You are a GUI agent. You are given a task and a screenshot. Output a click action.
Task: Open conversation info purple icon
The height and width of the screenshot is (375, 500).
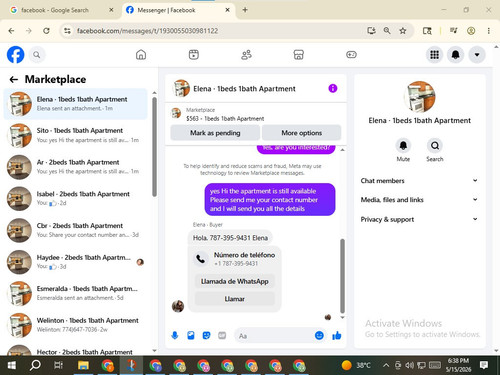(333, 88)
